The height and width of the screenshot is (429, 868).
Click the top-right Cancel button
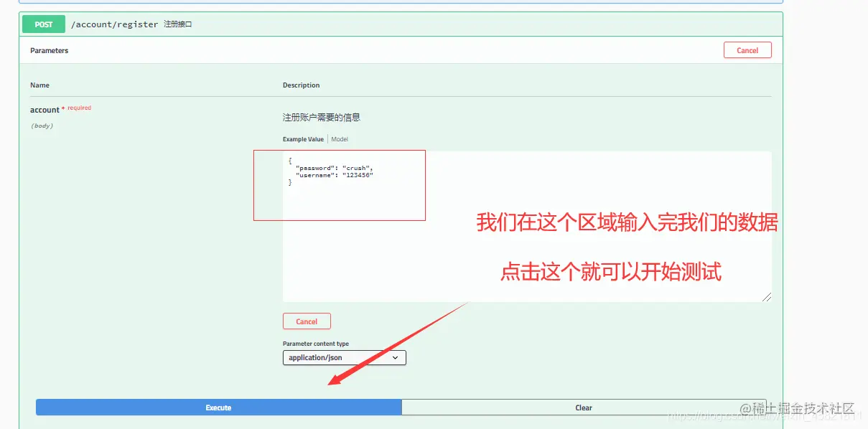click(x=747, y=49)
